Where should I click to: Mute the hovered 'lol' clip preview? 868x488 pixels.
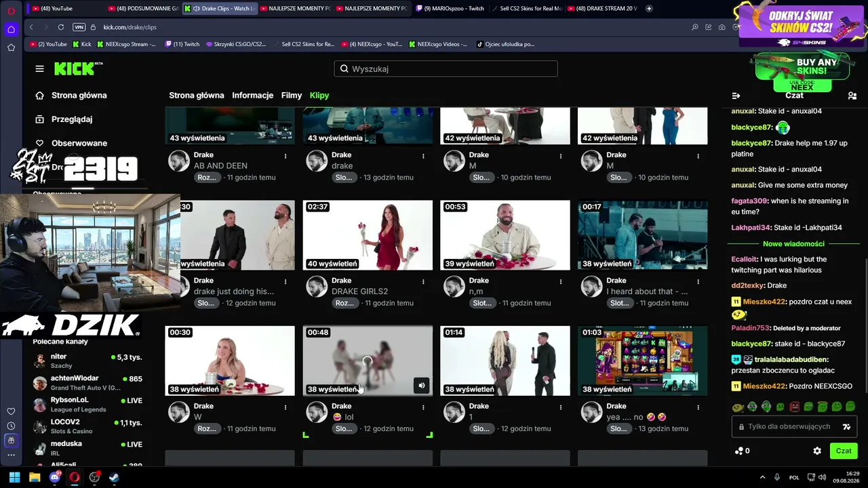[421, 386]
